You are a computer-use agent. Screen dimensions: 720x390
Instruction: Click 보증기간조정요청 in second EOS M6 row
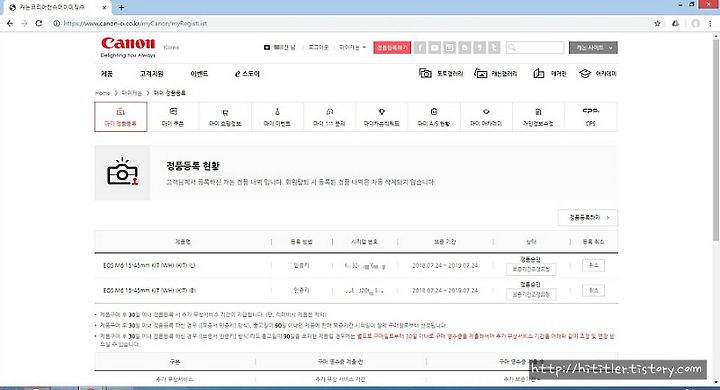coord(531,294)
